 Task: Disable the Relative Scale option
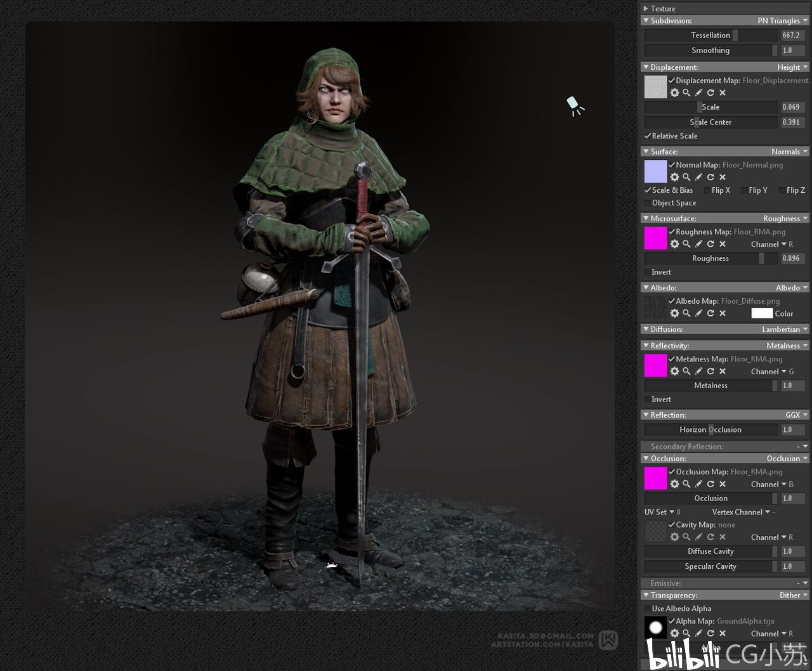click(x=648, y=136)
